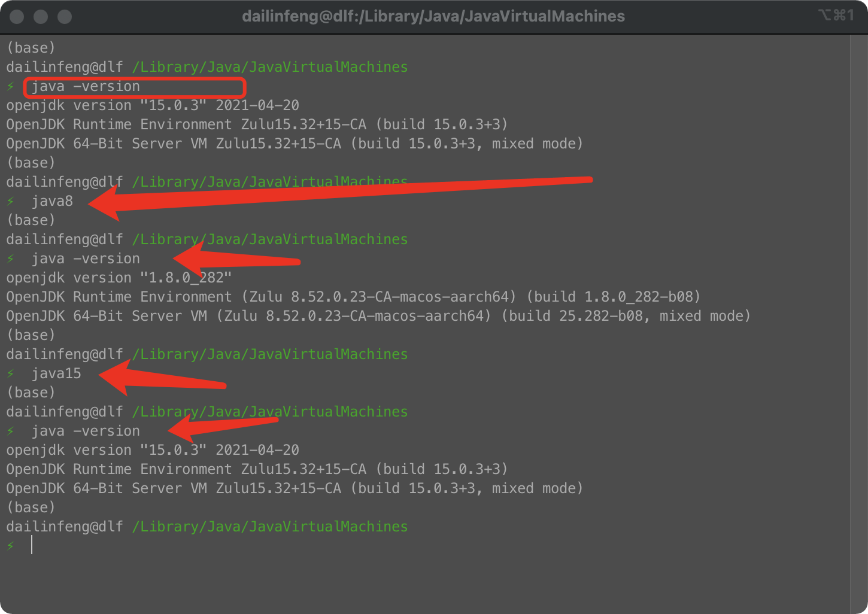Viewport: 868px width, 614px height.
Task: Zoom the terminal window with the third title-bar button
Action: [x=65, y=17]
